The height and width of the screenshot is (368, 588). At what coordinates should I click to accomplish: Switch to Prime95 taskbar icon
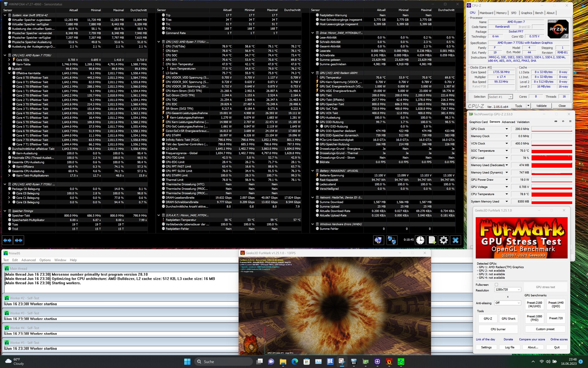[x=401, y=362]
